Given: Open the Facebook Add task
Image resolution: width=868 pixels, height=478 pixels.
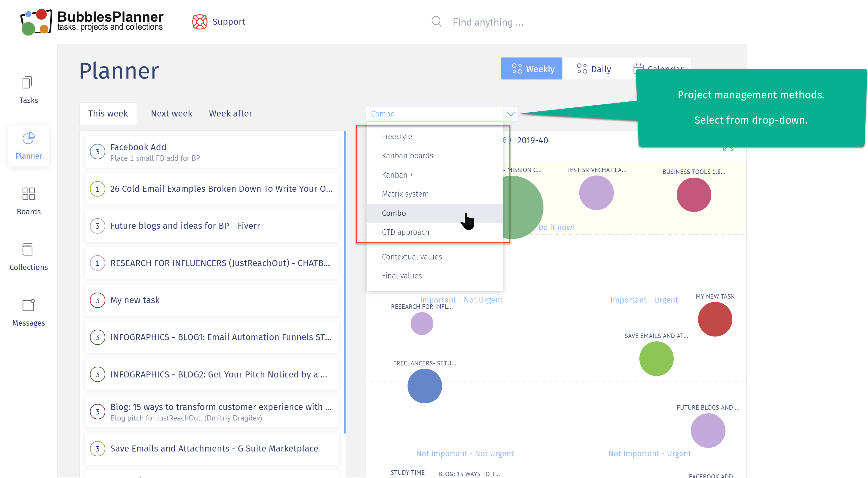Looking at the screenshot, I should (x=212, y=152).
